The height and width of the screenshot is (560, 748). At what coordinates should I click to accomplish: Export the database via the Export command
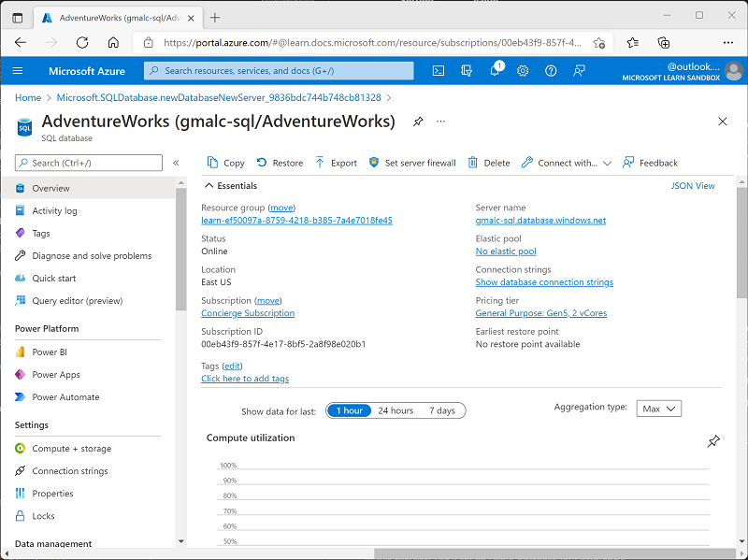[x=336, y=163]
